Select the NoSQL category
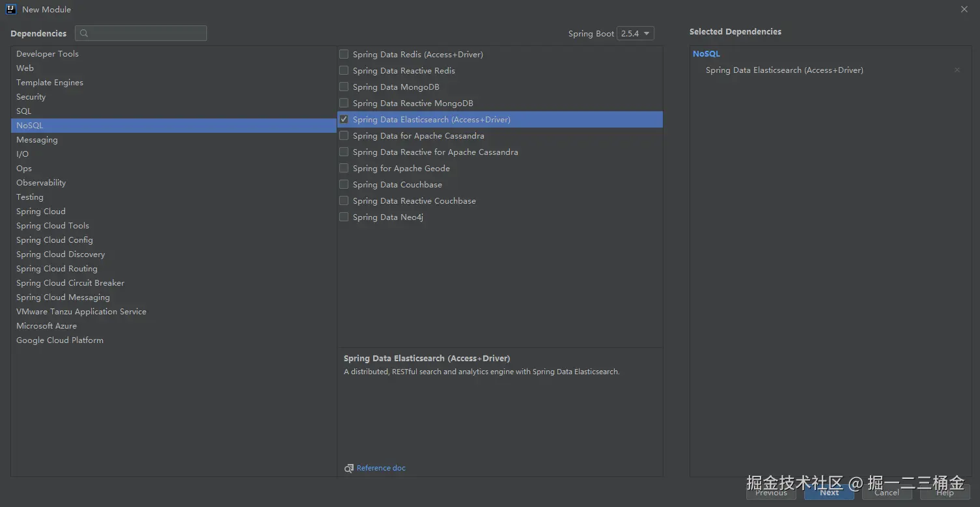This screenshot has height=507, width=980. click(173, 126)
